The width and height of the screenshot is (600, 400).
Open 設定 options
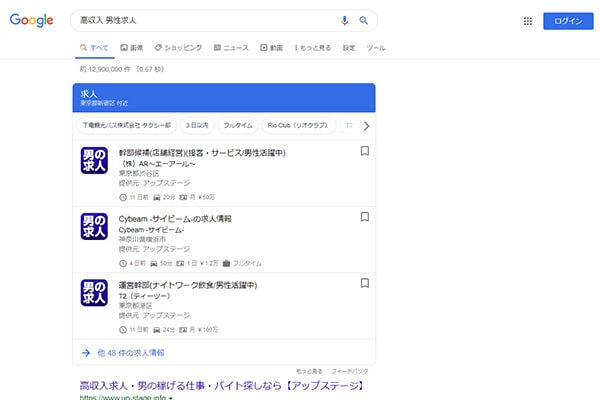[349, 48]
